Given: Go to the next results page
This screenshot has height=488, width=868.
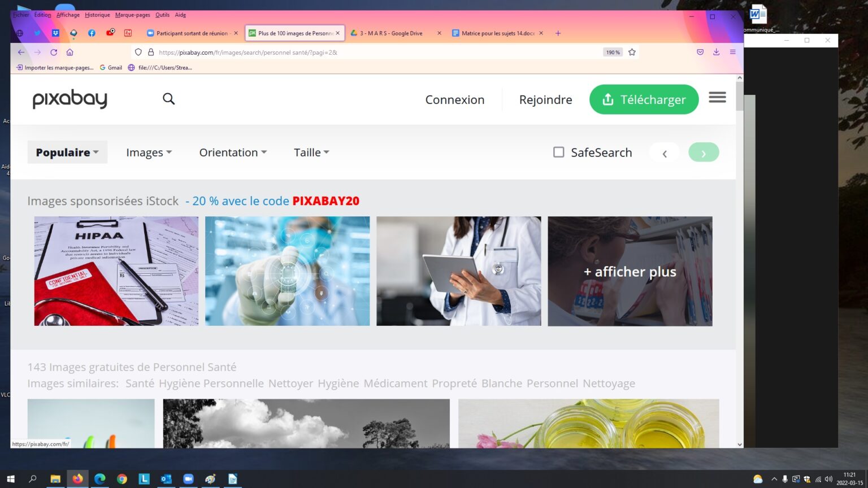Looking at the screenshot, I should [704, 152].
